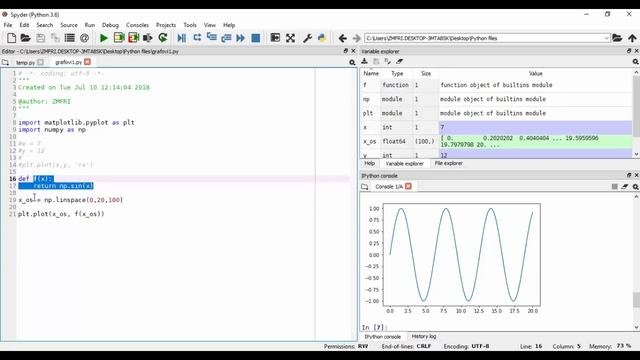Switch to the Help pane tab
Viewport: 640px width, 360px height.
[x=369, y=163]
